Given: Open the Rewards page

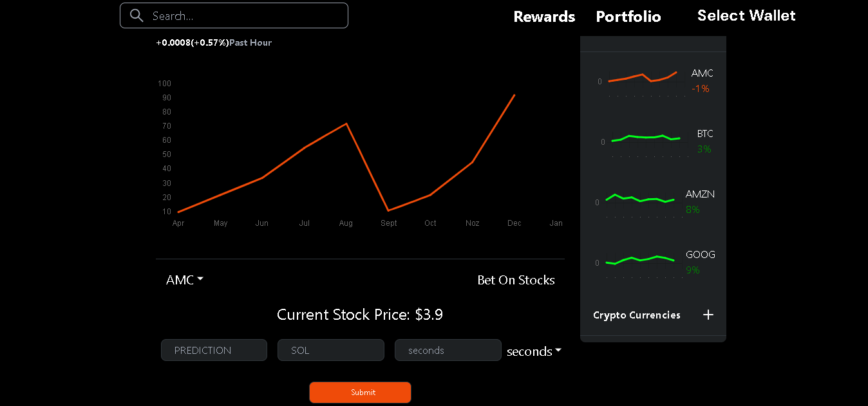Looking at the screenshot, I should [544, 17].
